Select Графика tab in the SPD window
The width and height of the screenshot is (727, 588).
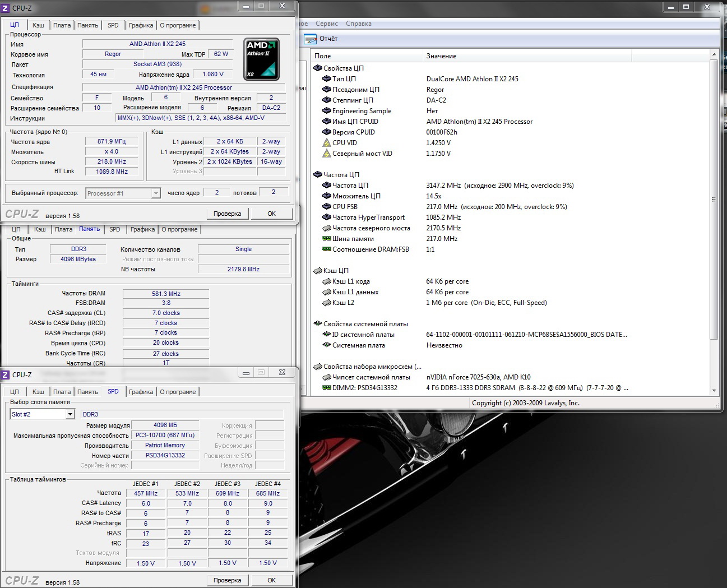pos(141,392)
